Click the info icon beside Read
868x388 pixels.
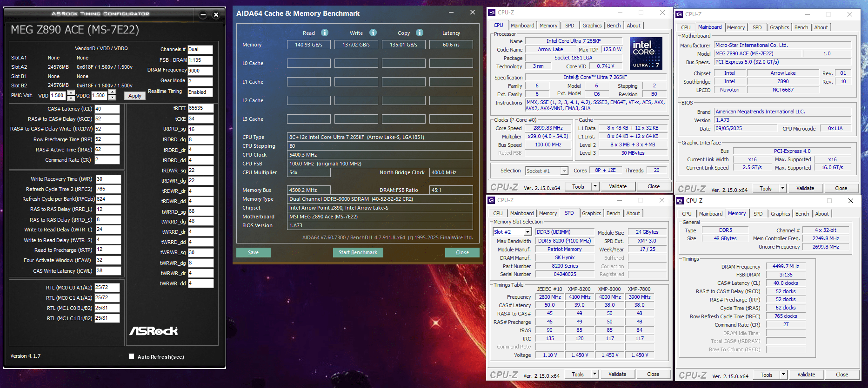click(x=325, y=33)
